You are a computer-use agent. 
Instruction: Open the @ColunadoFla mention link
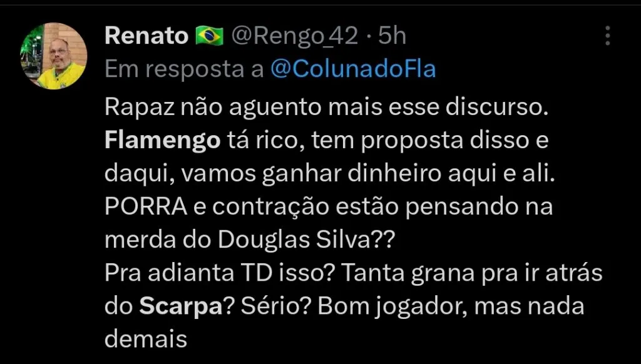coord(353,69)
